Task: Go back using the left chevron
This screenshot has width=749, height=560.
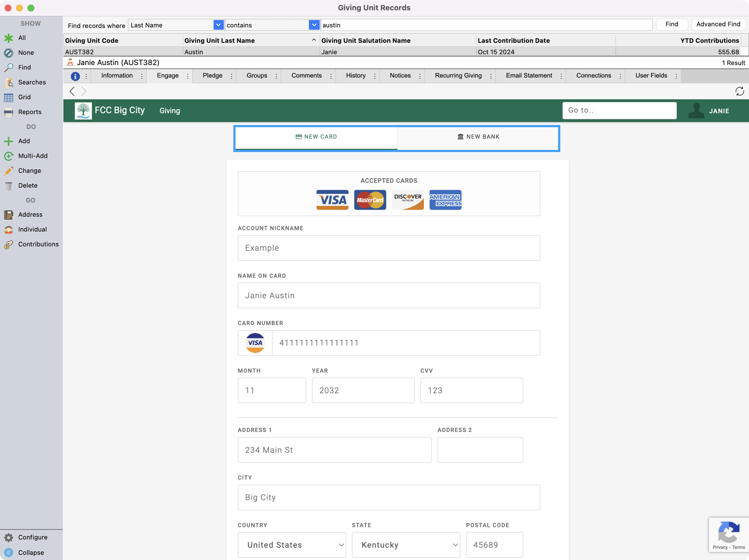Action: [72, 91]
